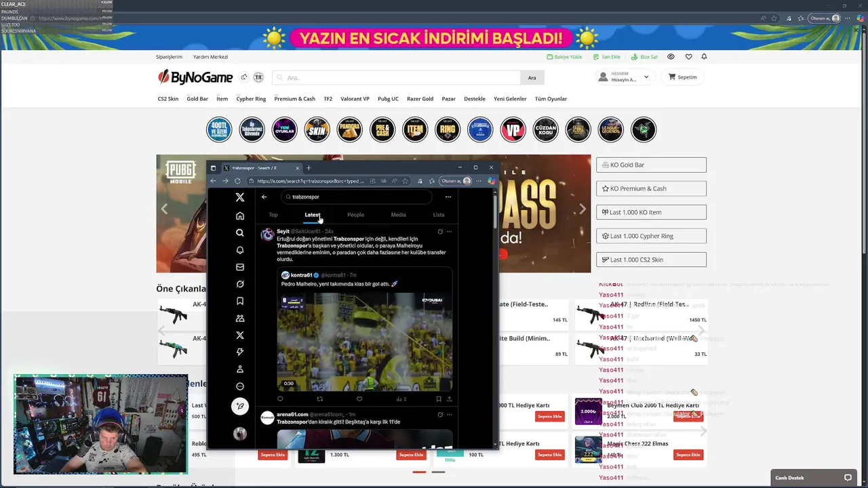The width and height of the screenshot is (868, 488).
Task: Open Canlı Destek chat widget
Action: pyautogui.click(x=814, y=478)
